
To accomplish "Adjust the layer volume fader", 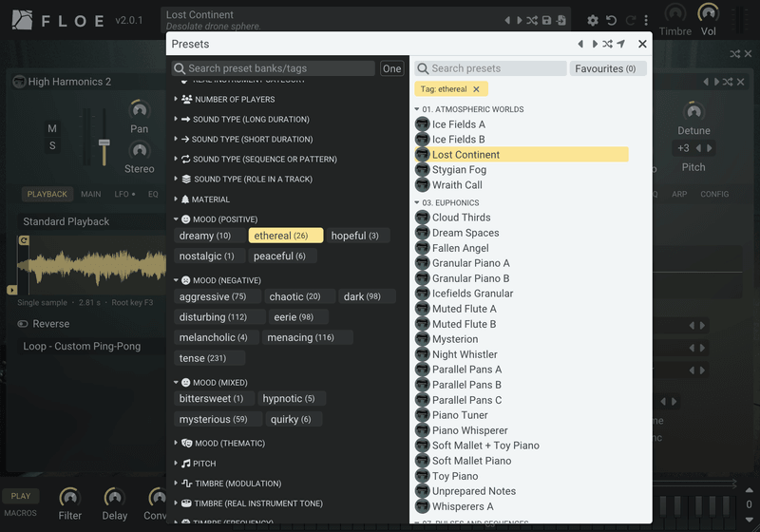I will point(104,142).
